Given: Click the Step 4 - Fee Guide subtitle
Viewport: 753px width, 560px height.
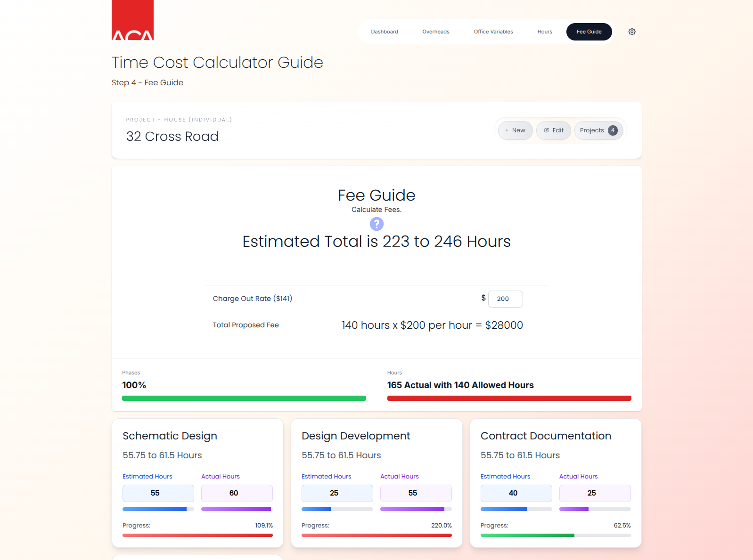Looking at the screenshot, I should point(147,82).
